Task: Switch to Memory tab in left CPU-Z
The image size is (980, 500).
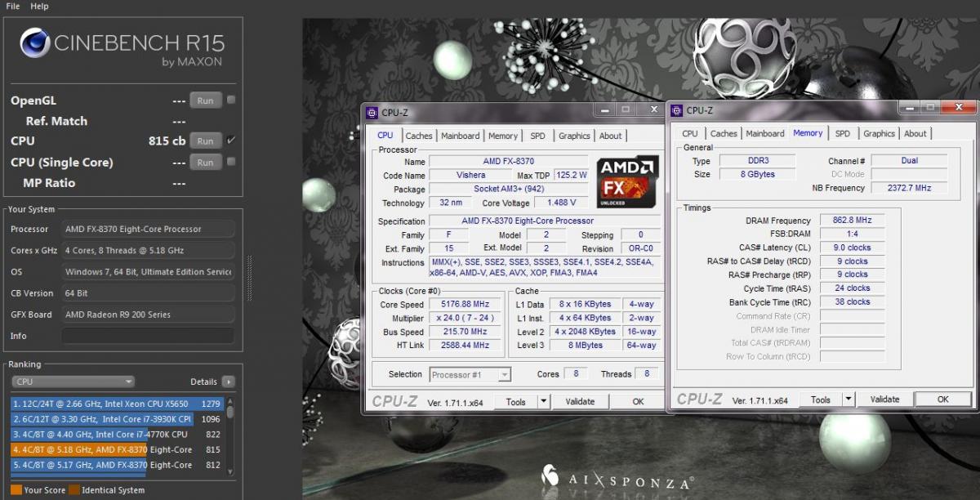Action: click(503, 136)
